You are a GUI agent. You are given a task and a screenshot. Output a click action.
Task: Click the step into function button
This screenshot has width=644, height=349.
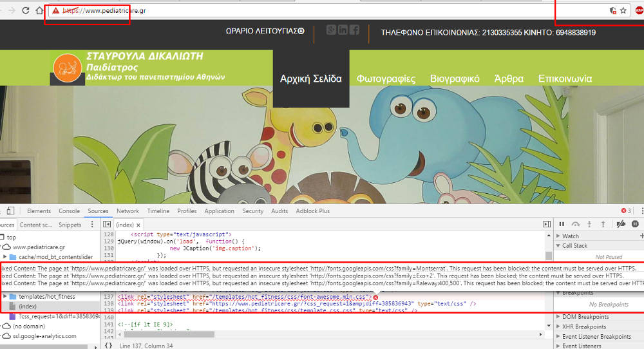tap(589, 224)
